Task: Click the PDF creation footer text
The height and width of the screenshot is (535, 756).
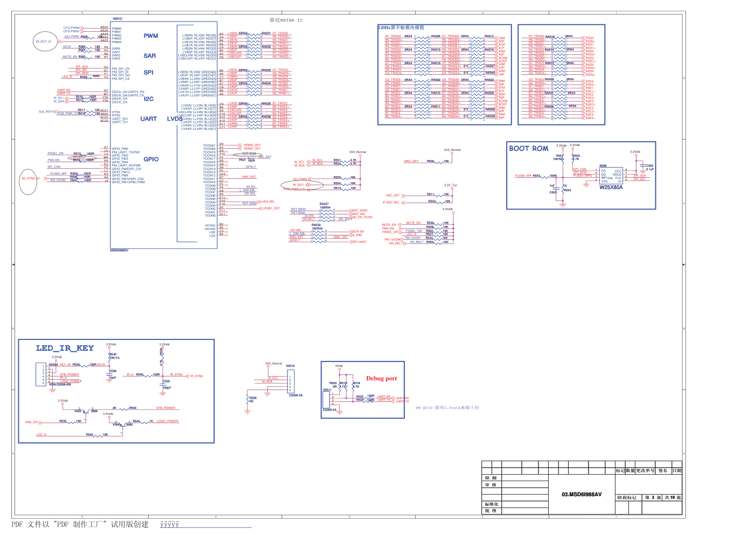Action: coord(80,524)
